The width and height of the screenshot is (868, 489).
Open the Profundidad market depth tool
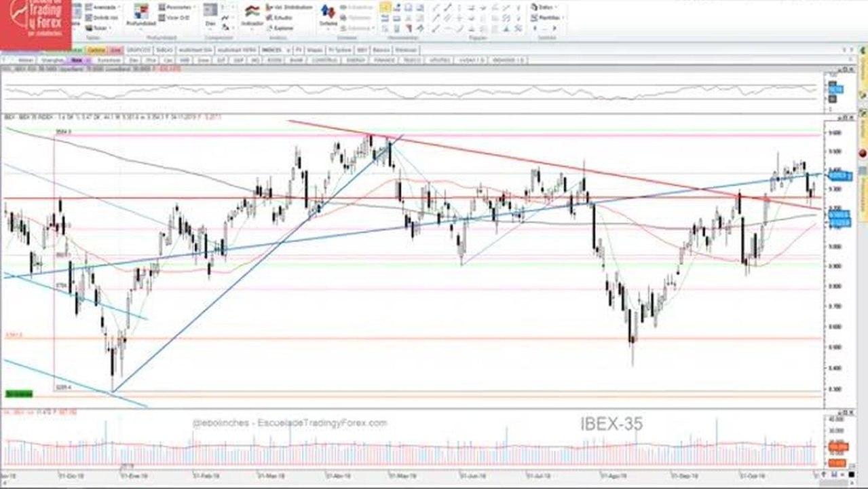[x=141, y=15]
